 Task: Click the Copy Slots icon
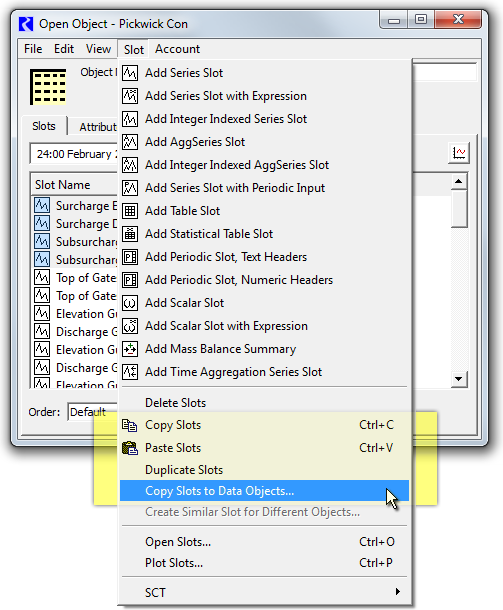click(130, 425)
